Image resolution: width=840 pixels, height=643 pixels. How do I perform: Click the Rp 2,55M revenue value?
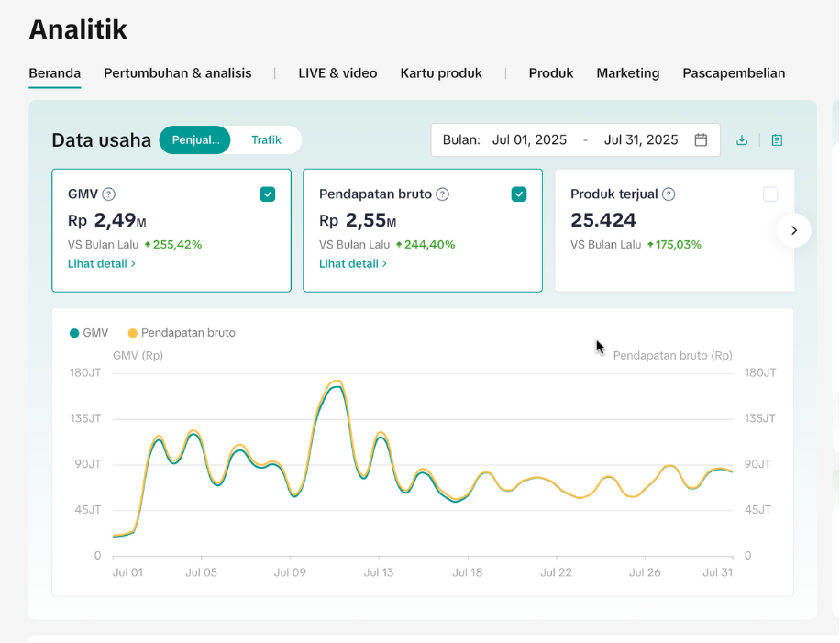tap(358, 220)
